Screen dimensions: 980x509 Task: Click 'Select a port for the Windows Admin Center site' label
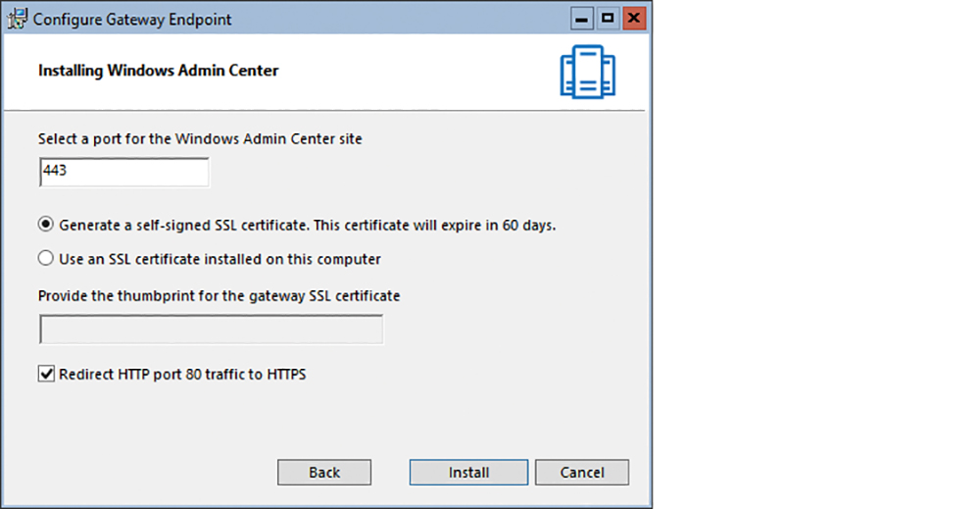[200, 139]
